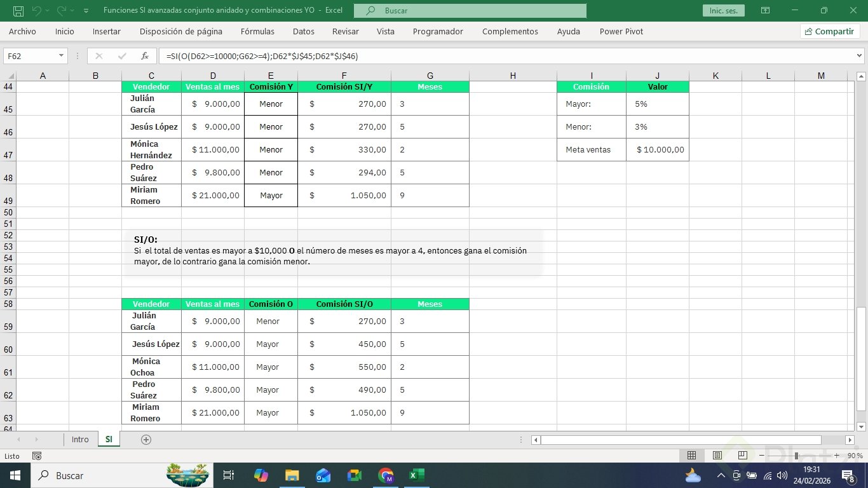Click the Name Box showing F62
The image size is (868, 488).
pyautogui.click(x=31, y=56)
